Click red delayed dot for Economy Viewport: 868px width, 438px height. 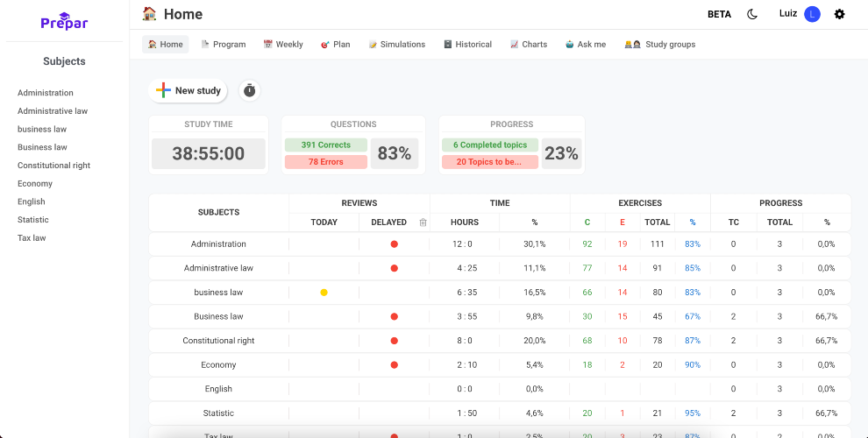pyautogui.click(x=395, y=365)
